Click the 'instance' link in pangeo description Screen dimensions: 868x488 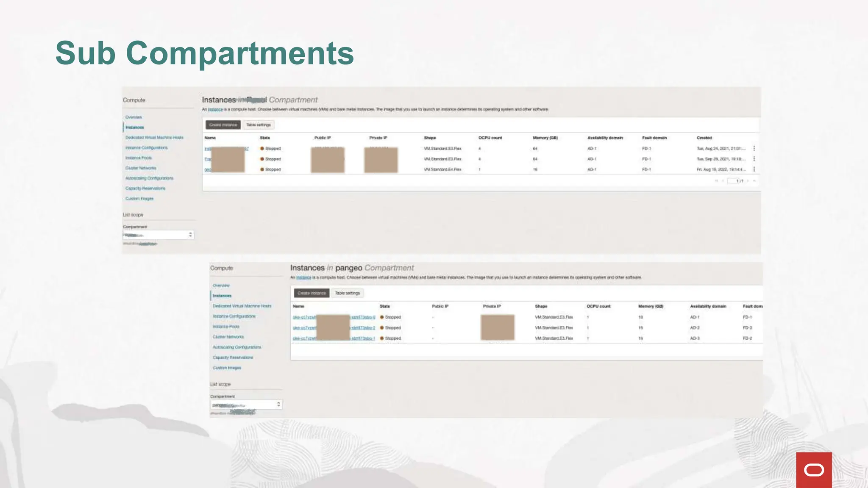303,277
